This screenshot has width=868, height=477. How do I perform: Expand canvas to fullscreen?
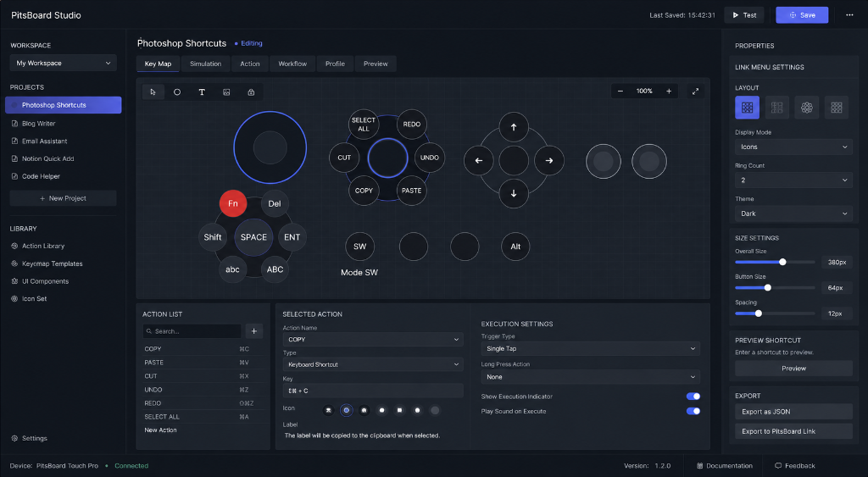tap(695, 92)
